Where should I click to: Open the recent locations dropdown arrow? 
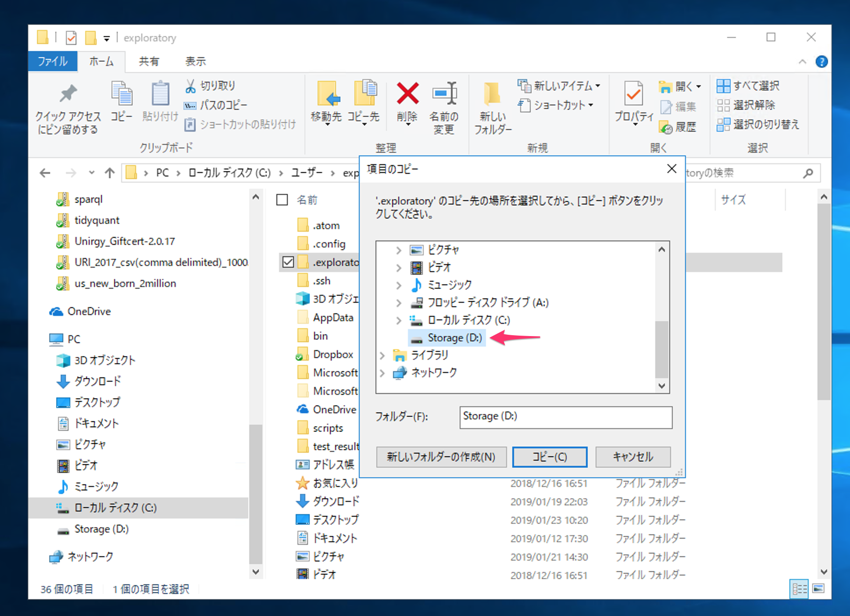[x=91, y=172]
